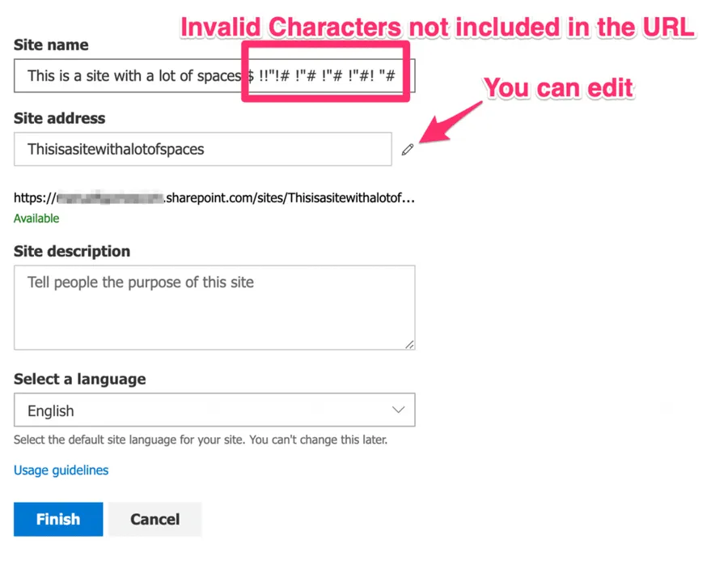Open the Usage guidelines link

click(61, 470)
